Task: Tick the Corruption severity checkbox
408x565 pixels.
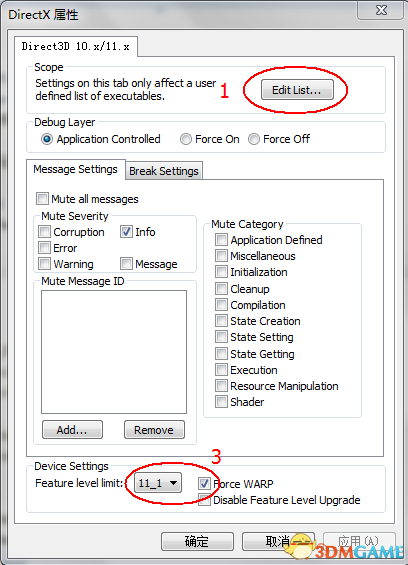Action: (44, 231)
